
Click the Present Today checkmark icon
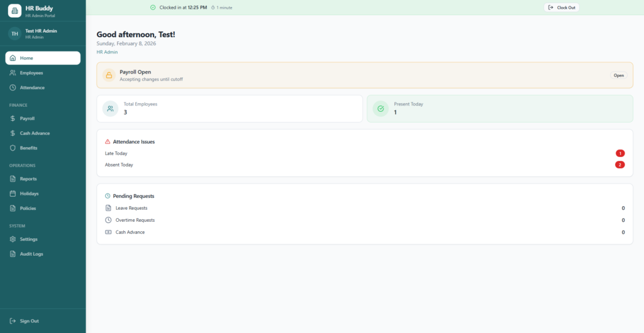coord(380,109)
